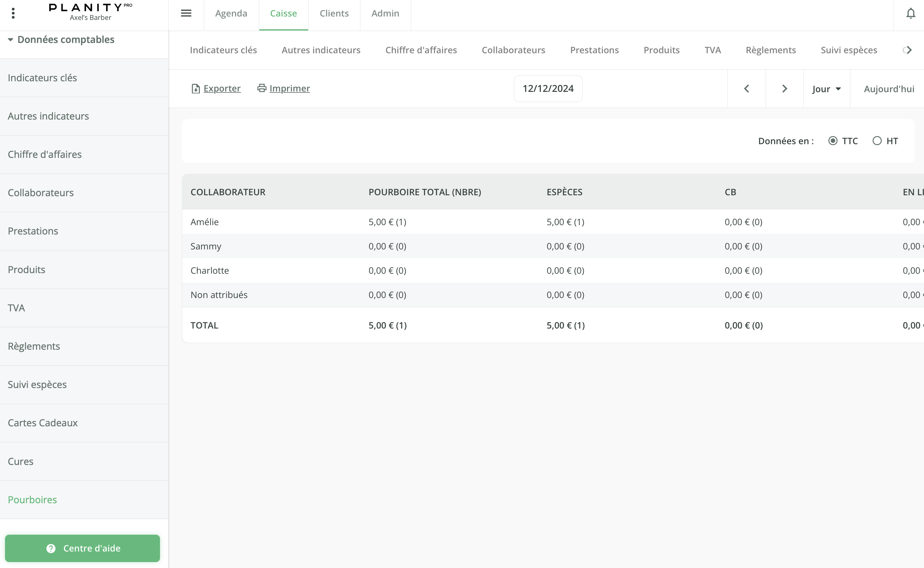Switch to the Clients tab
This screenshot has width=924, height=568.
point(334,13)
